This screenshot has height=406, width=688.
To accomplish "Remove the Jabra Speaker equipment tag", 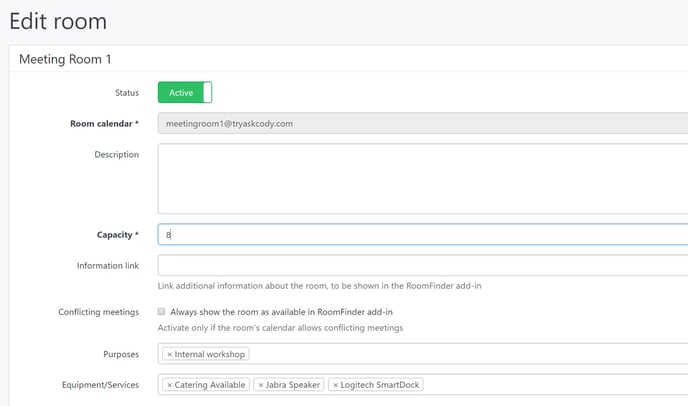I will pyautogui.click(x=261, y=385).
